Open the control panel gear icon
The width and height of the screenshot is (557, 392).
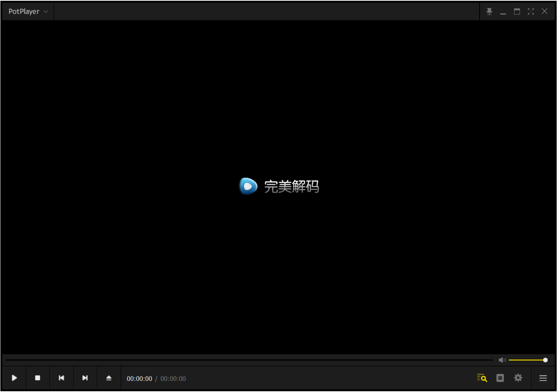[518, 378]
